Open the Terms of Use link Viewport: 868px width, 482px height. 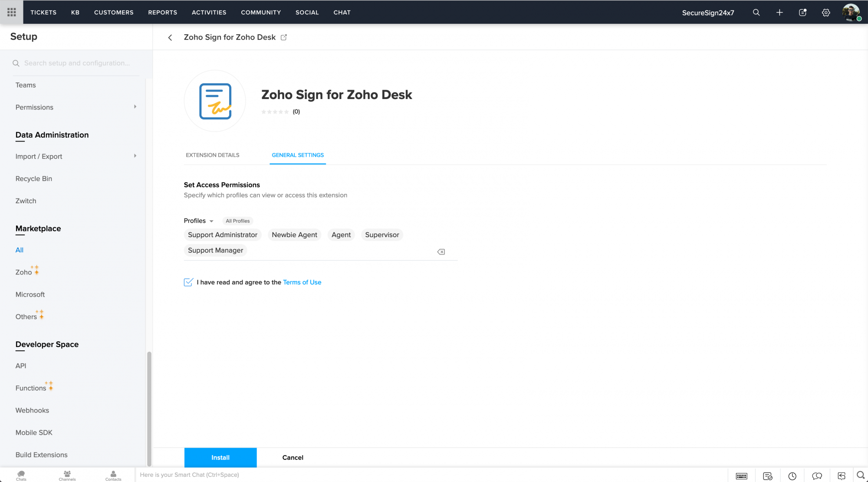pyautogui.click(x=302, y=282)
